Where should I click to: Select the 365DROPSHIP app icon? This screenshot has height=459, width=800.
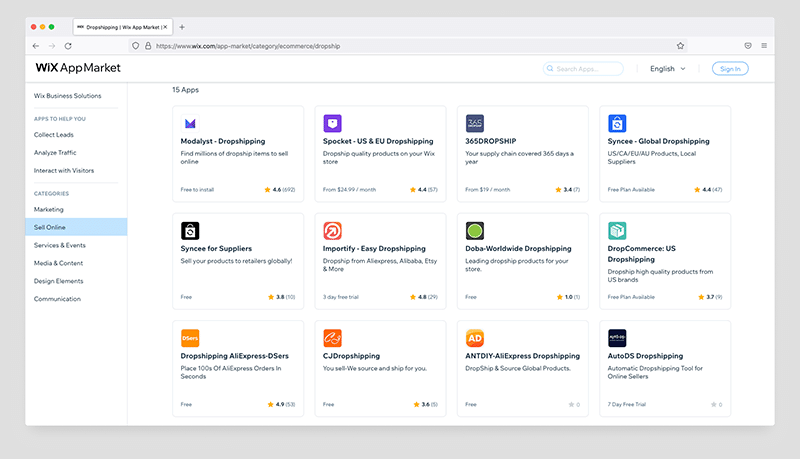pyautogui.click(x=474, y=123)
